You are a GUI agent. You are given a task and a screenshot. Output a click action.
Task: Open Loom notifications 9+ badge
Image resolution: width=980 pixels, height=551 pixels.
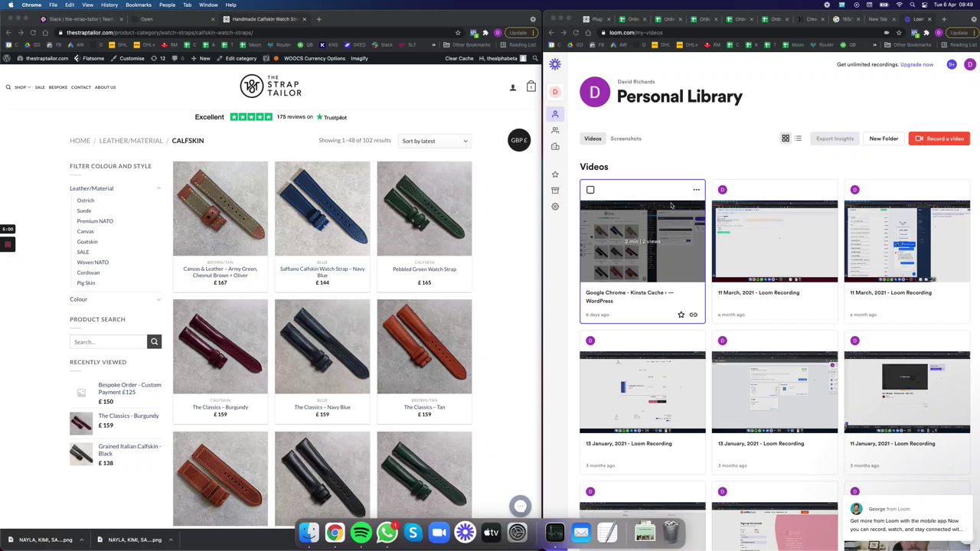click(952, 65)
